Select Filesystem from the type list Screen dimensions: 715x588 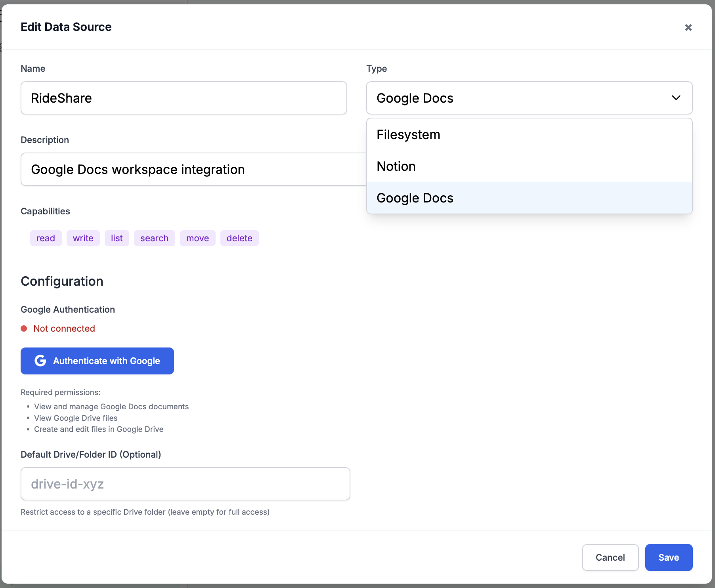(529, 135)
